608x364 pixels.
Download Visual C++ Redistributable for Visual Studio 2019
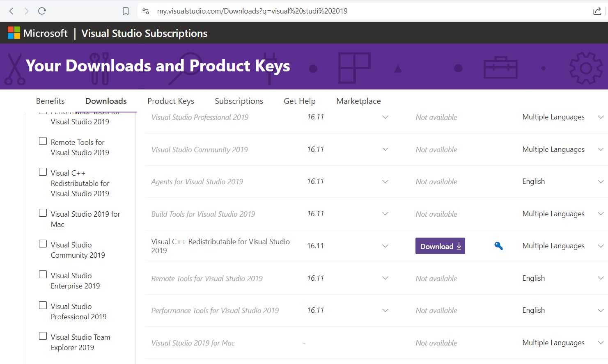pos(440,246)
